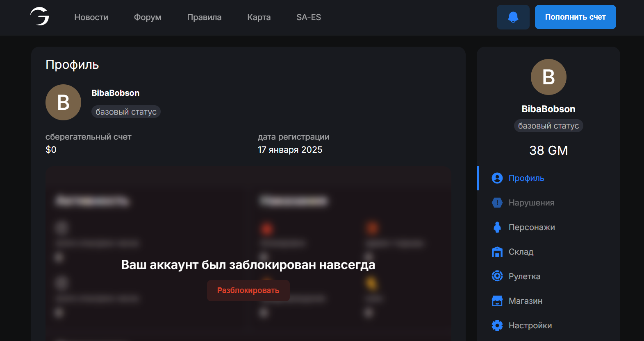Viewport: 644px width, 341px height.
Task: Click the Профиль user icon in sidebar
Action: 497,178
